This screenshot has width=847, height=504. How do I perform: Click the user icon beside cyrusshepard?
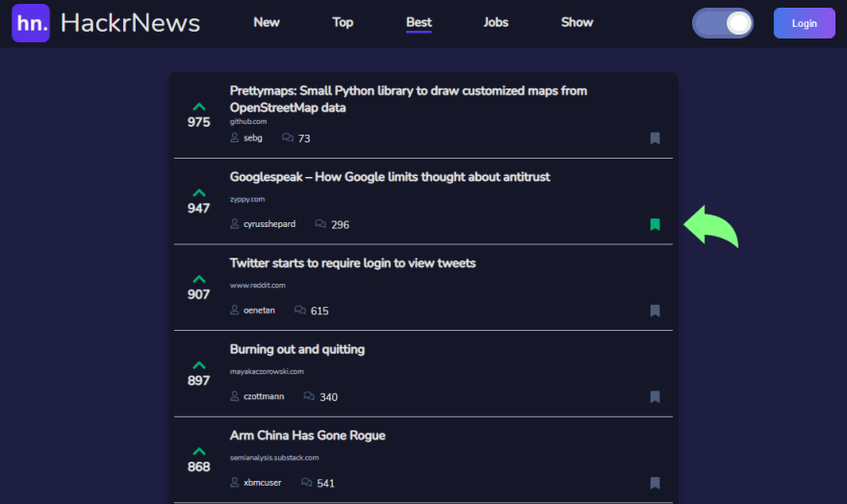click(235, 223)
